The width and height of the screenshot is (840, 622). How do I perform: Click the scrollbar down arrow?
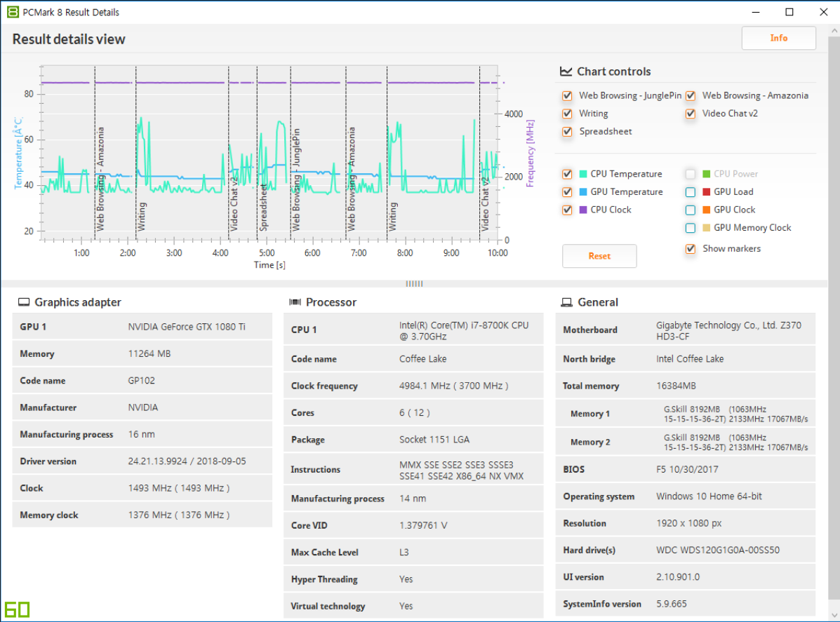(x=834, y=616)
